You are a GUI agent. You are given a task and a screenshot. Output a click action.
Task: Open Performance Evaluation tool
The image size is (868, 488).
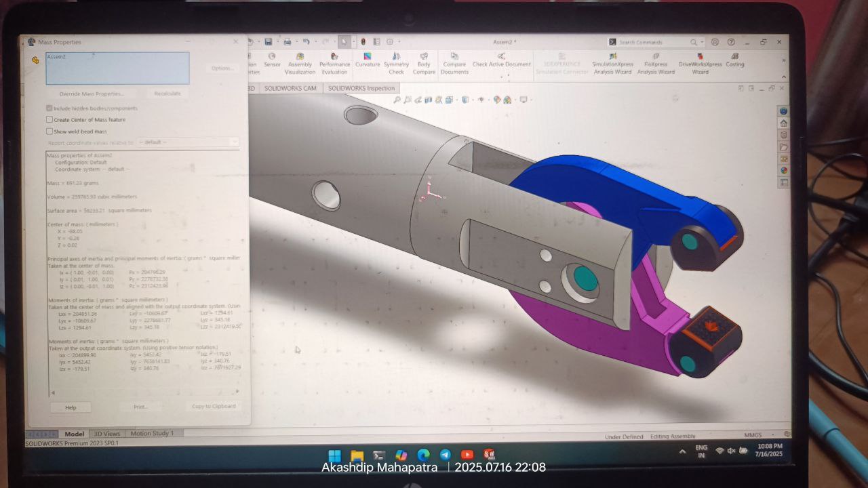pos(334,64)
